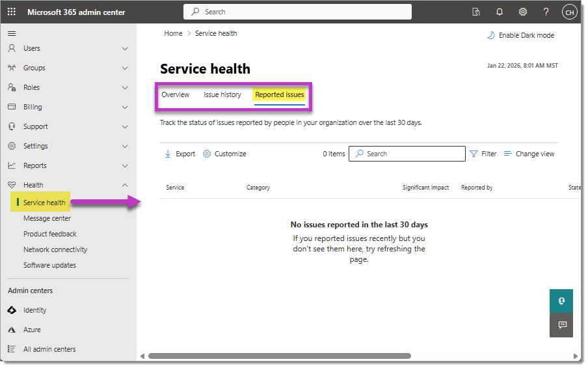Click the Azure admin center link

tap(32, 330)
